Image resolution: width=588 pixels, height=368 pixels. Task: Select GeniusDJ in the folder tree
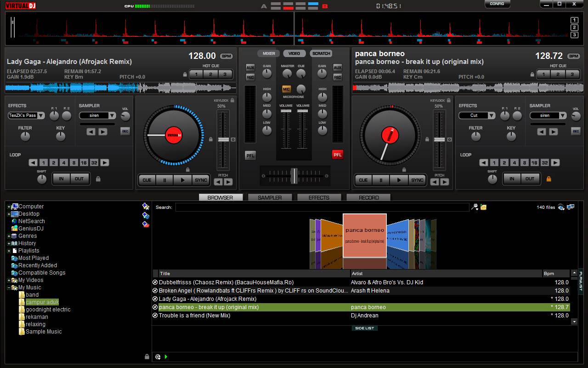[31, 229]
